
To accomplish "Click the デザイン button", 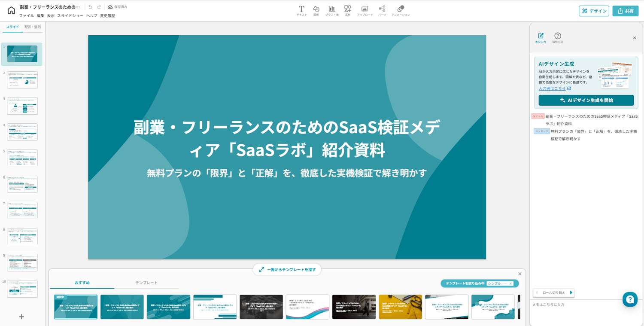I will tap(594, 11).
